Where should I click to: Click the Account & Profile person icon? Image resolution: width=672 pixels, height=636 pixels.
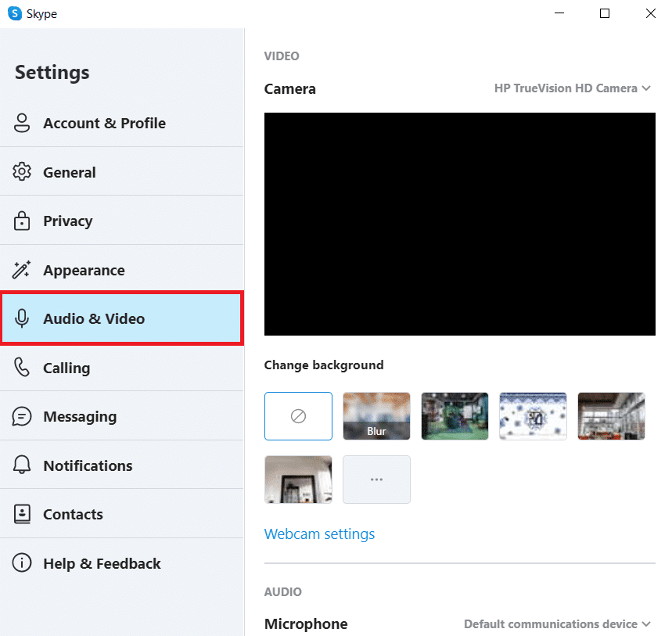pyautogui.click(x=22, y=123)
